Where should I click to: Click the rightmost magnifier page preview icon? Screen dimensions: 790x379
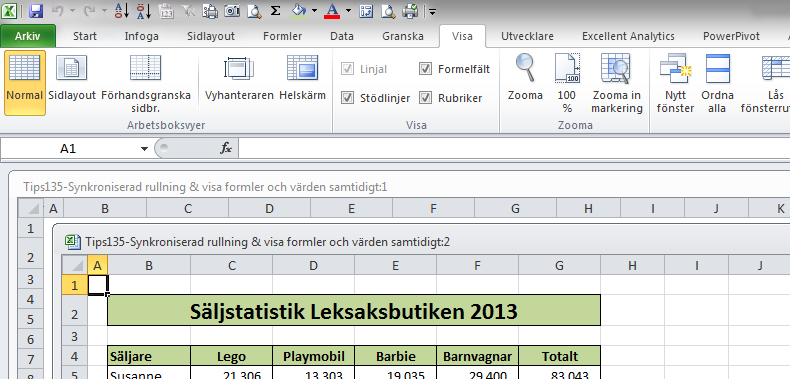point(388,11)
